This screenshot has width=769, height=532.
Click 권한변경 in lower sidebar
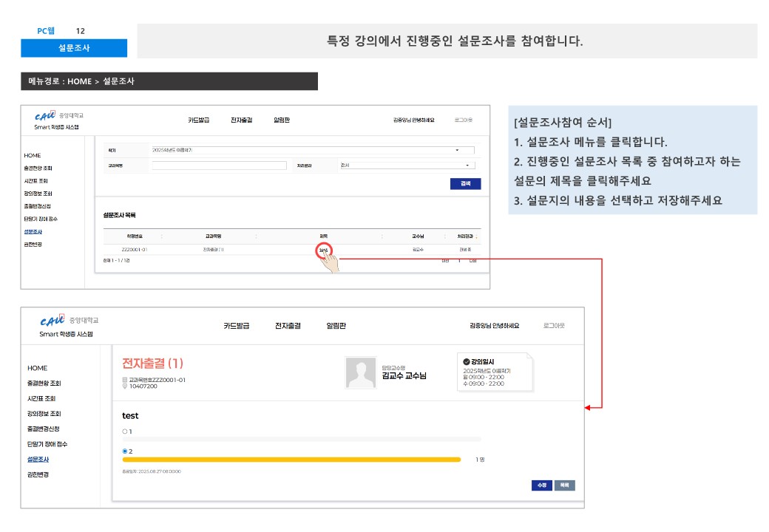38,474
